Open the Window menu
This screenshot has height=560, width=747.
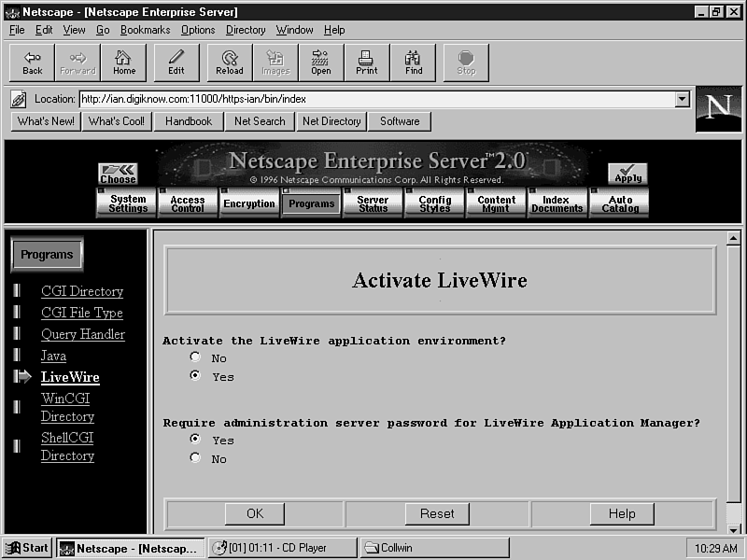tap(294, 30)
